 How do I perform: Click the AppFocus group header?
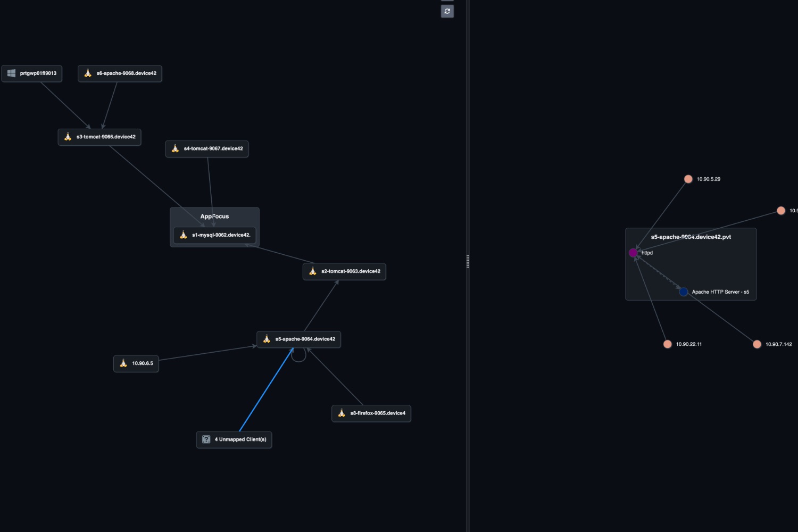pos(214,217)
